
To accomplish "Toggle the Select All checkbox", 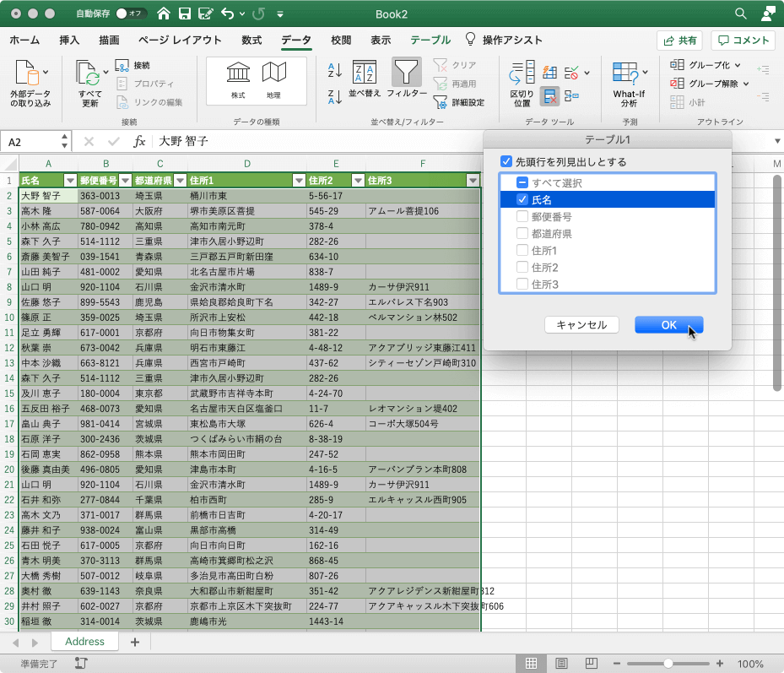I will 522,182.
